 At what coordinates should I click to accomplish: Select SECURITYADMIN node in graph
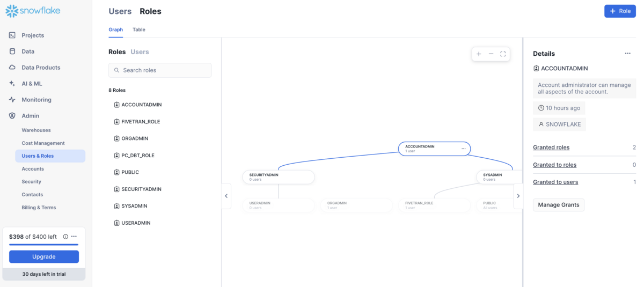click(x=279, y=177)
